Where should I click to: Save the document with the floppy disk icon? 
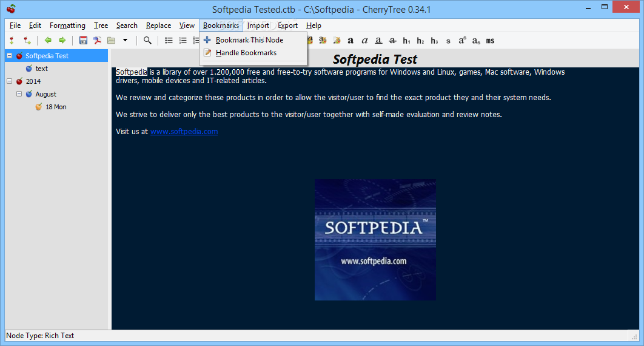[83, 40]
